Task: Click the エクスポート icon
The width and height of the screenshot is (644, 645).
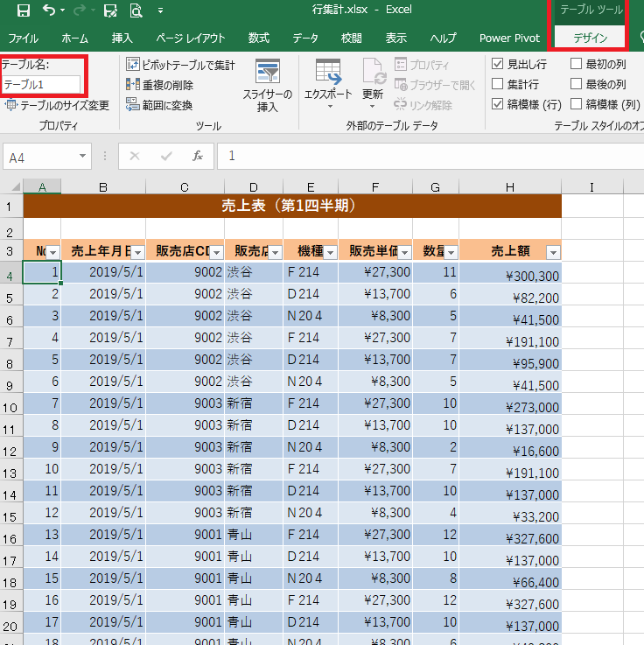Action: (x=328, y=71)
